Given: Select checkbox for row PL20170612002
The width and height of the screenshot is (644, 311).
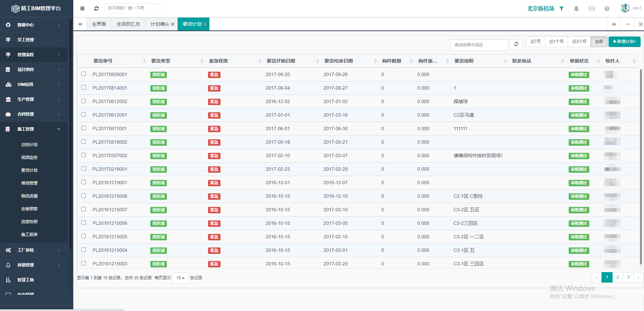Looking at the screenshot, I should coord(84,101).
